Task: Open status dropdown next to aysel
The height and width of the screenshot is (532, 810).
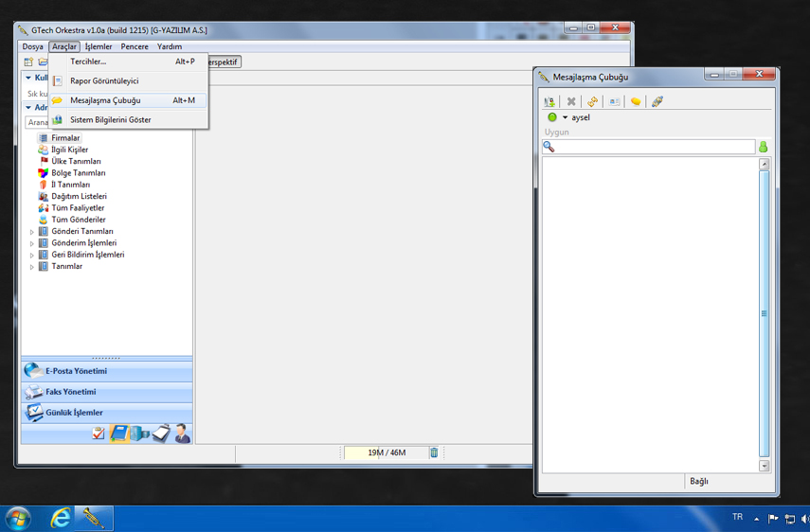Action: pyautogui.click(x=566, y=117)
